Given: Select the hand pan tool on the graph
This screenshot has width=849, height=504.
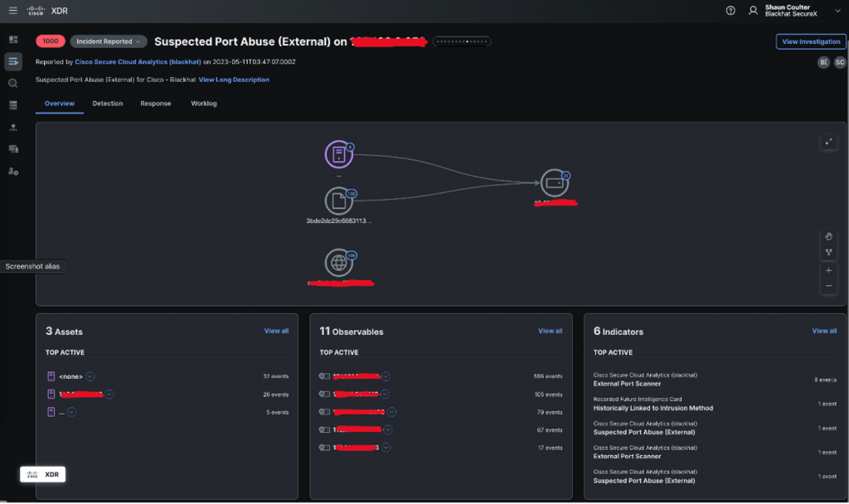Looking at the screenshot, I should coord(828,236).
